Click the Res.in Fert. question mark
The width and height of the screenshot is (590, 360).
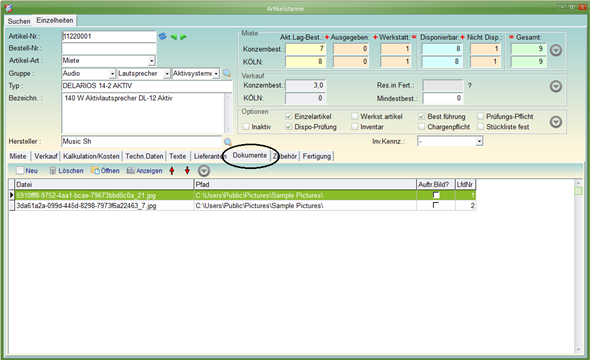pyautogui.click(x=470, y=86)
